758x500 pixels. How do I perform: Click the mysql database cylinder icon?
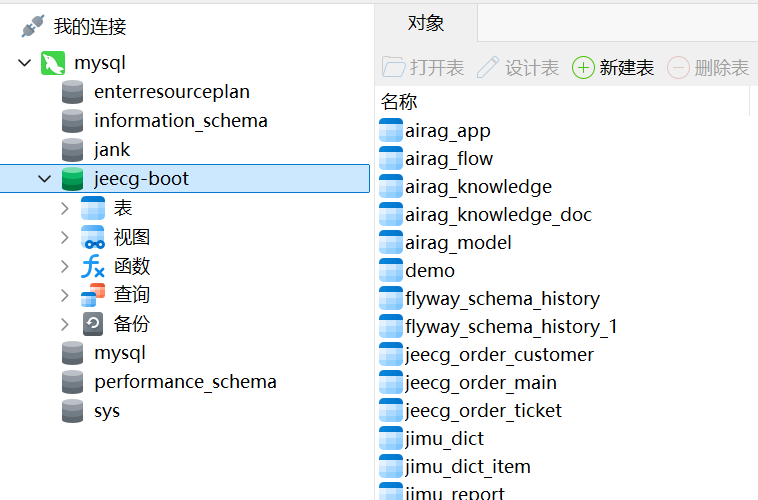73,353
